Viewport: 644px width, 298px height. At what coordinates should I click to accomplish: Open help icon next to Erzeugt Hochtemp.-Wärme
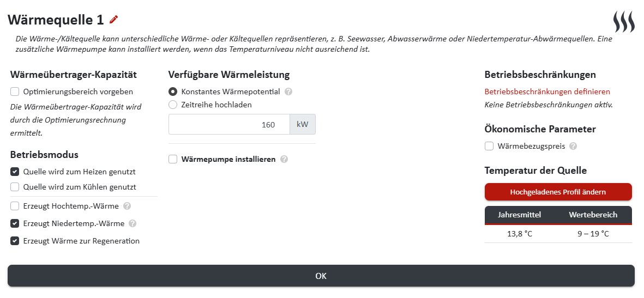(127, 206)
